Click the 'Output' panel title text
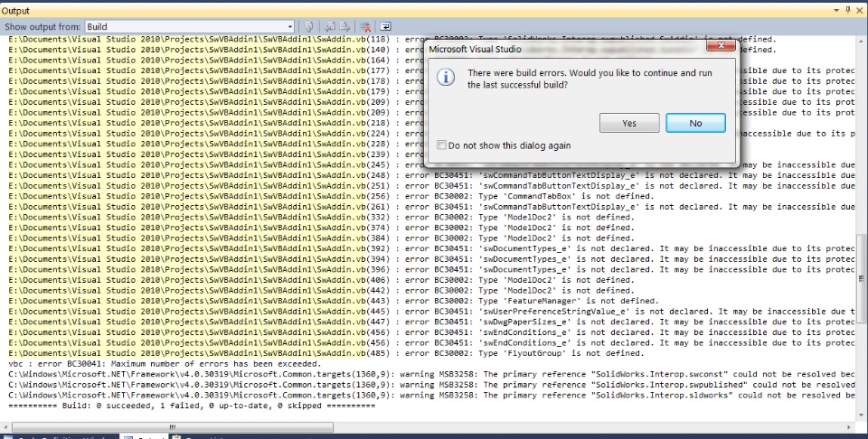 click(x=15, y=11)
